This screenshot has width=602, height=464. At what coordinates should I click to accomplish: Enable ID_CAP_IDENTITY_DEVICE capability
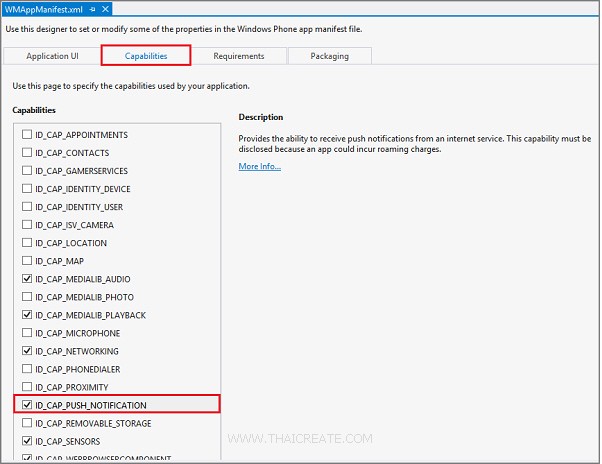click(27, 188)
